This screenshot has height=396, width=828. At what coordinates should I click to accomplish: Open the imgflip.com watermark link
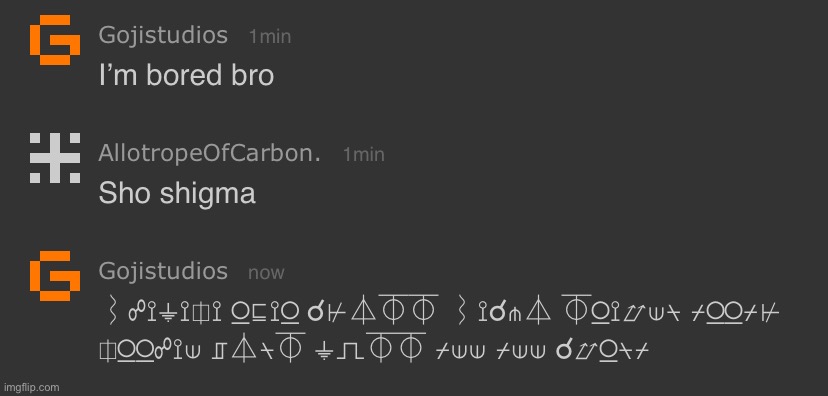click(30, 388)
